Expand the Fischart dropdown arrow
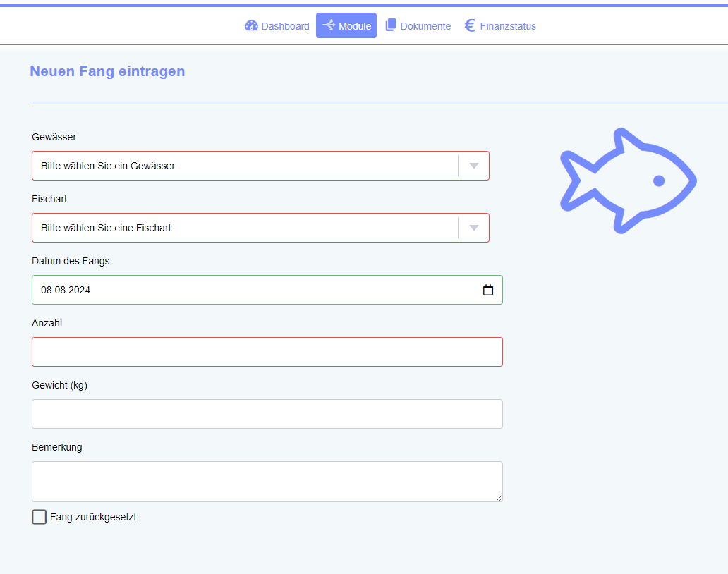 [x=474, y=228]
